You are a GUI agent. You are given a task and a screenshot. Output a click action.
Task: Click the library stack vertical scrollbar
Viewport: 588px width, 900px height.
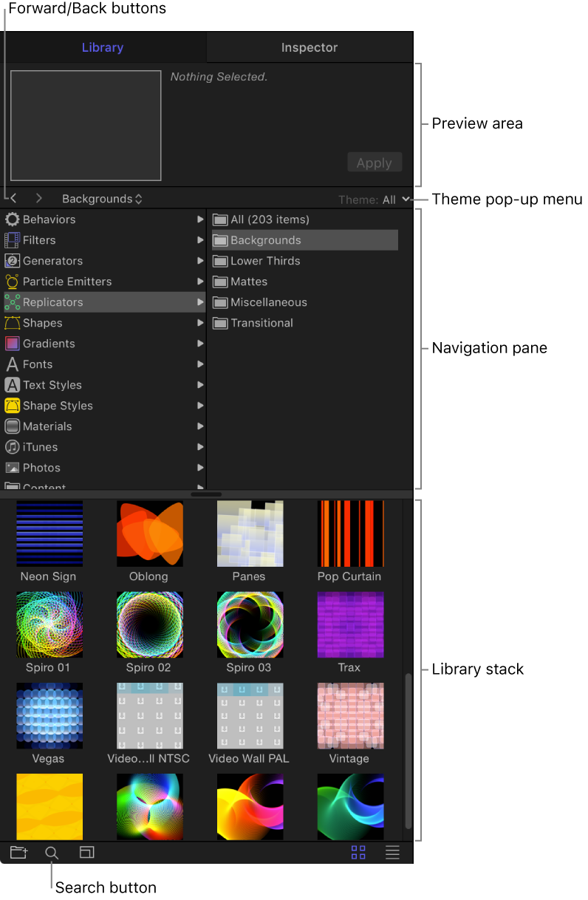click(x=408, y=751)
